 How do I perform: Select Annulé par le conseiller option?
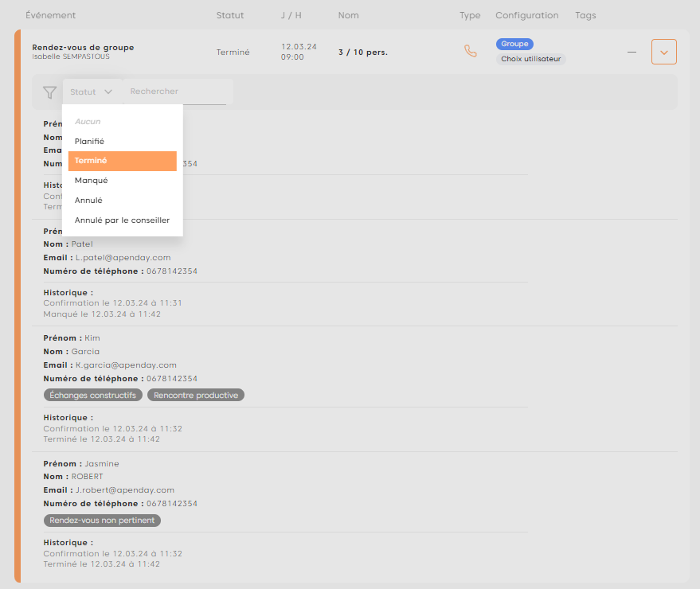(x=122, y=220)
